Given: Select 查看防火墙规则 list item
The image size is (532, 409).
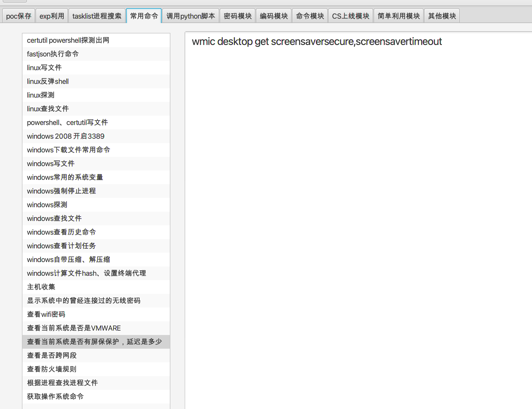Looking at the screenshot, I should pos(52,369).
